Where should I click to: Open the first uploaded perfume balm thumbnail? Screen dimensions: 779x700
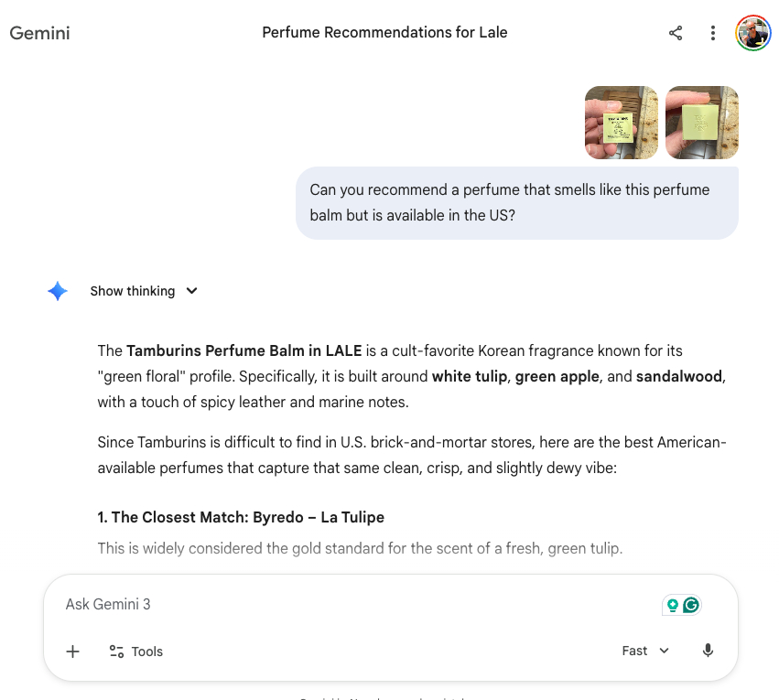pyautogui.click(x=622, y=123)
